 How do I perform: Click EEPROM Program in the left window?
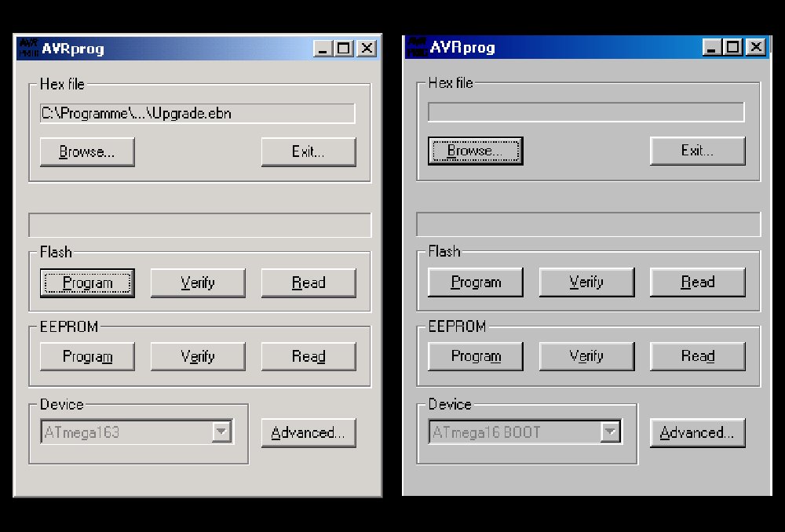click(87, 356)
